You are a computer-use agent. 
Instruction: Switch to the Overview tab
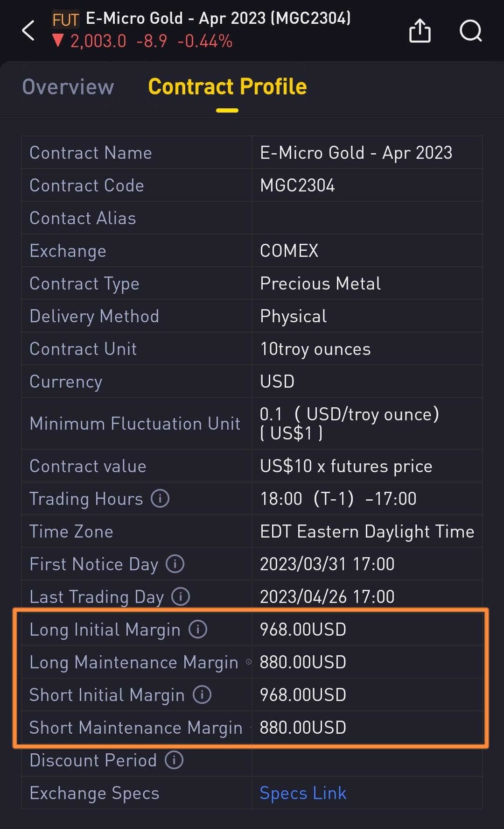[x=68, y=87]
